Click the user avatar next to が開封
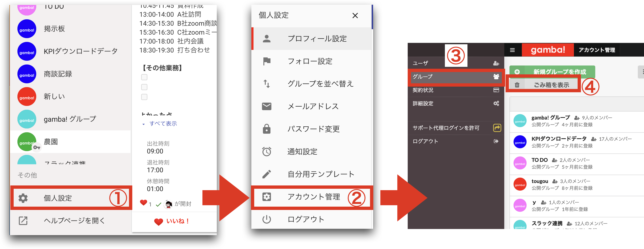 coord(168,204)
